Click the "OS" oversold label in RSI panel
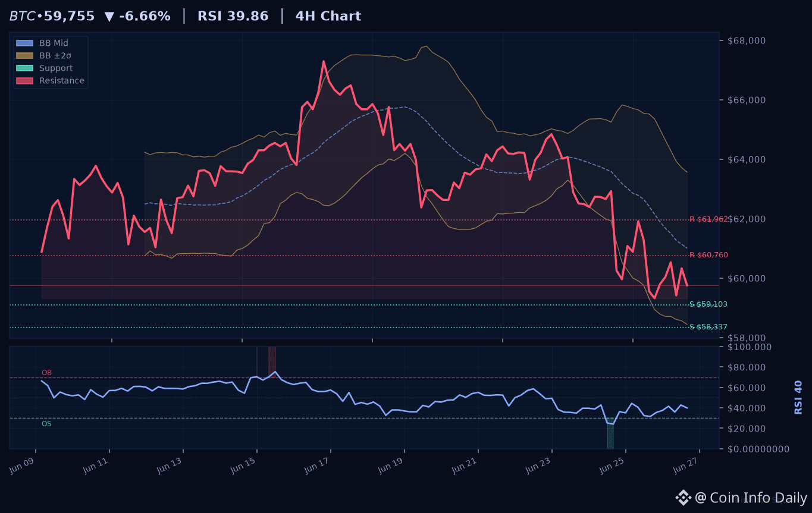Screen dimensions: 812x513 (x=46, y=424)
